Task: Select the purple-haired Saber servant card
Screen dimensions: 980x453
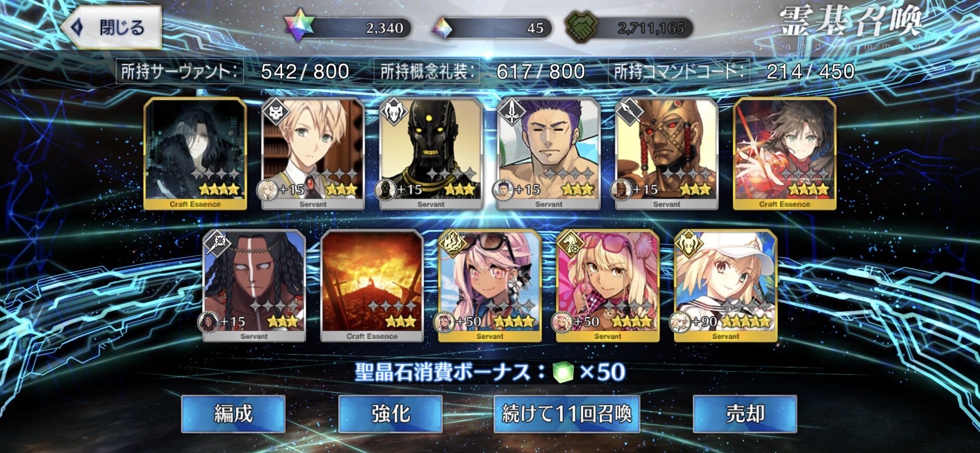Action: pyautogui.click(x=549, y=154)
